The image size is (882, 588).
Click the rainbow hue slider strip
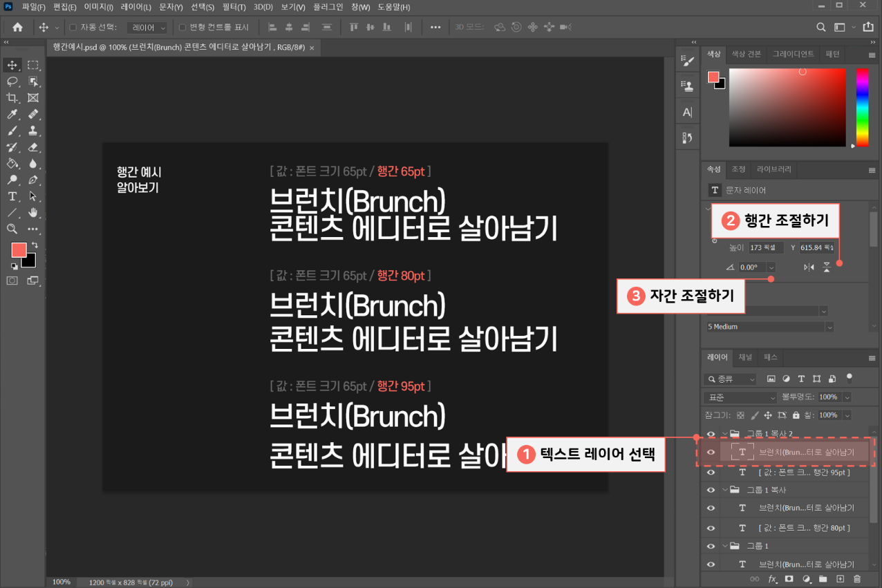(862, 107)
